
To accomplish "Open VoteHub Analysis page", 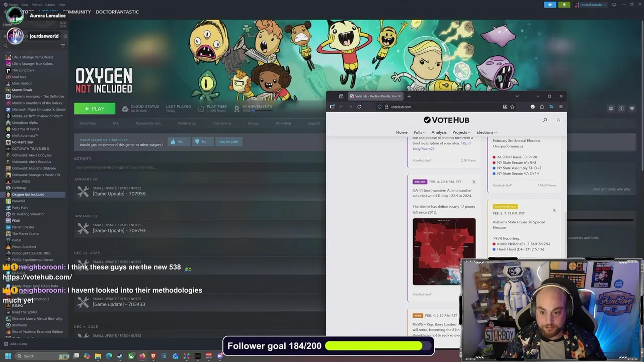I will pyautogui.click(x=439, y=132).
